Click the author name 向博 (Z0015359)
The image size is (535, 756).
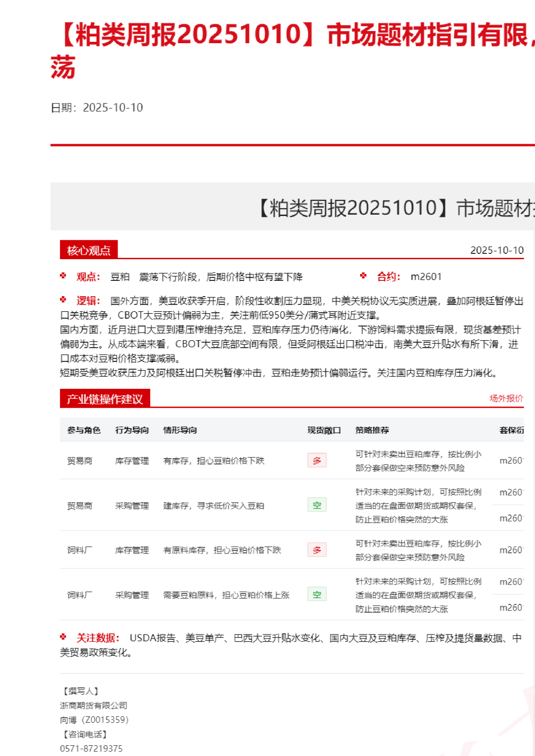click(94, 720)
